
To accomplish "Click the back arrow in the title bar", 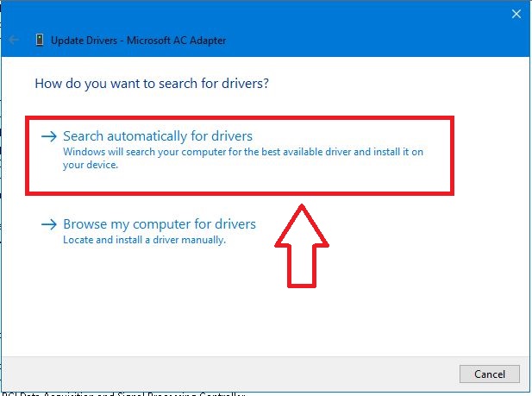I will (x=15, y=40).
